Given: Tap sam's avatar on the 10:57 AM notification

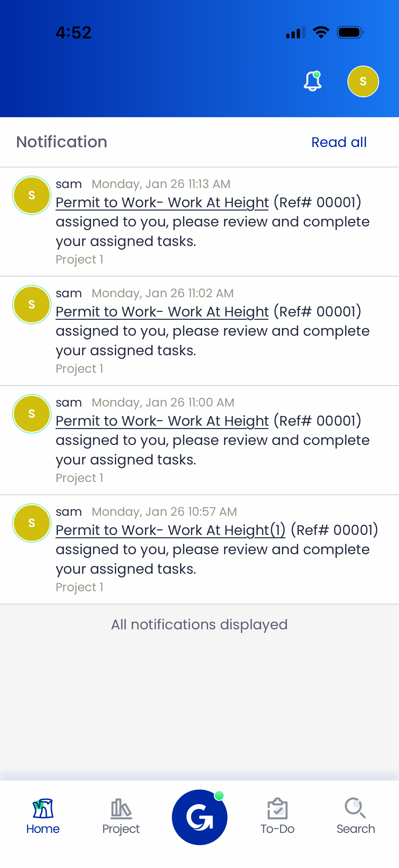Looking at the screenshot, I should coord(32,523).
